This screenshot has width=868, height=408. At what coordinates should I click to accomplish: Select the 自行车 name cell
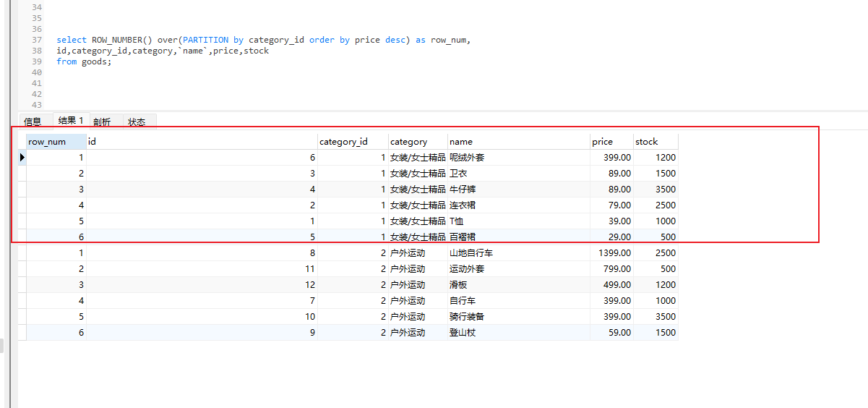point(519,301)
